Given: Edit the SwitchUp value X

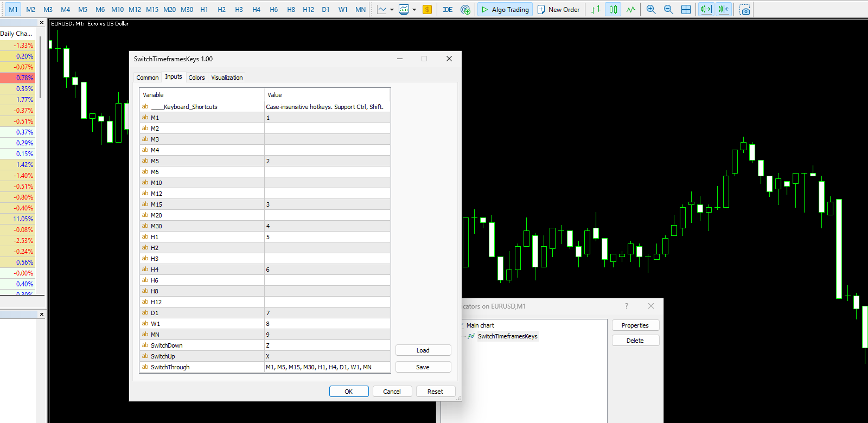Looking at the screenshot, I should (327, 356).
